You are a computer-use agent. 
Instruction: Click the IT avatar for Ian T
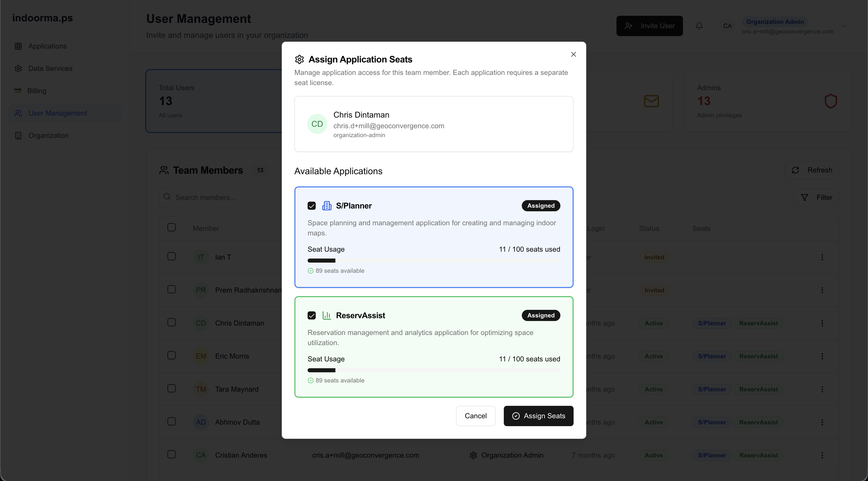201,257
